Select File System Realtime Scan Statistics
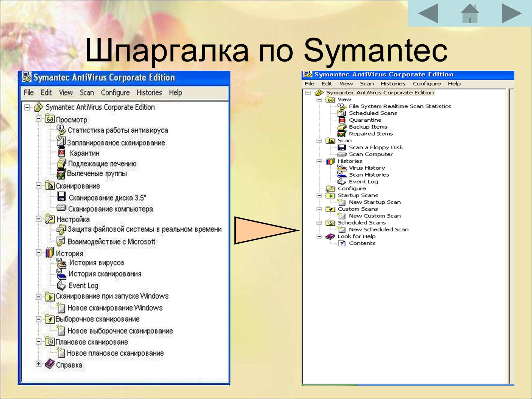This screenshot has height=399, width=532. pyautogui.click(x=400, y=106)
